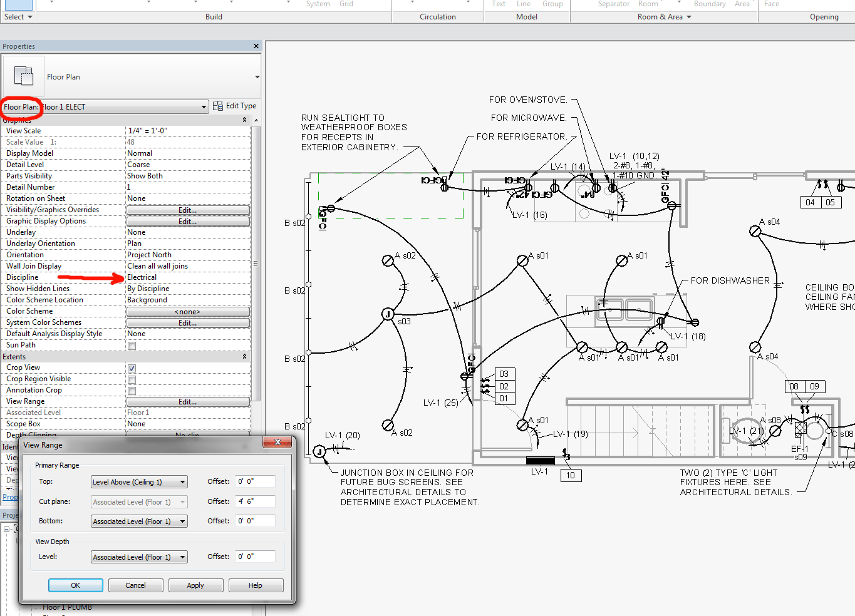Collapse the project browser tree node
Screen dimensions: 855x616
pyautogui.click(x=7, y=529)
